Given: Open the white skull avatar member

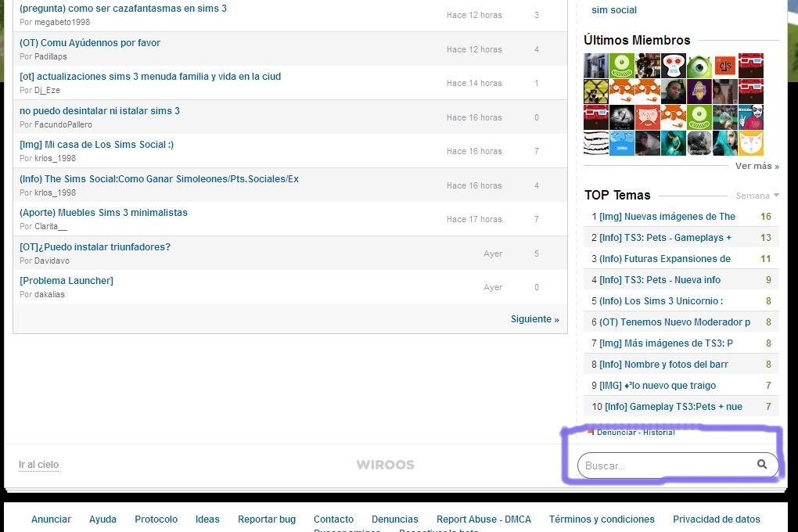Looking at the screenshot, I should tap(674, 66).
